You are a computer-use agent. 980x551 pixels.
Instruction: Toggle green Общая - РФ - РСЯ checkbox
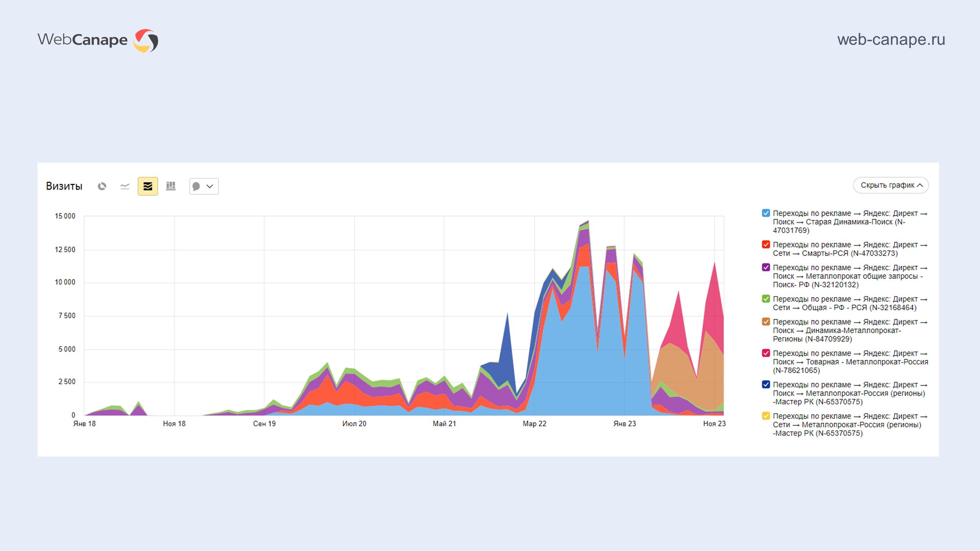pyautogui.click(x=766, y=299)
